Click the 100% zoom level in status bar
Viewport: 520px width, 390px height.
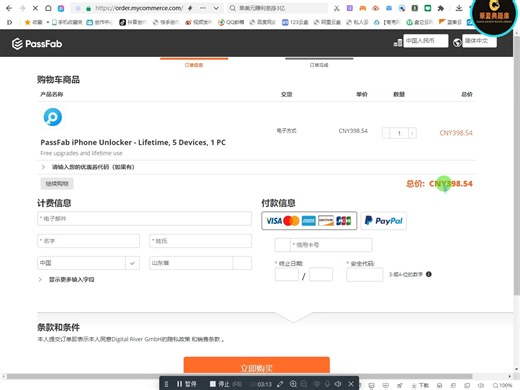(x=502, y=386)
